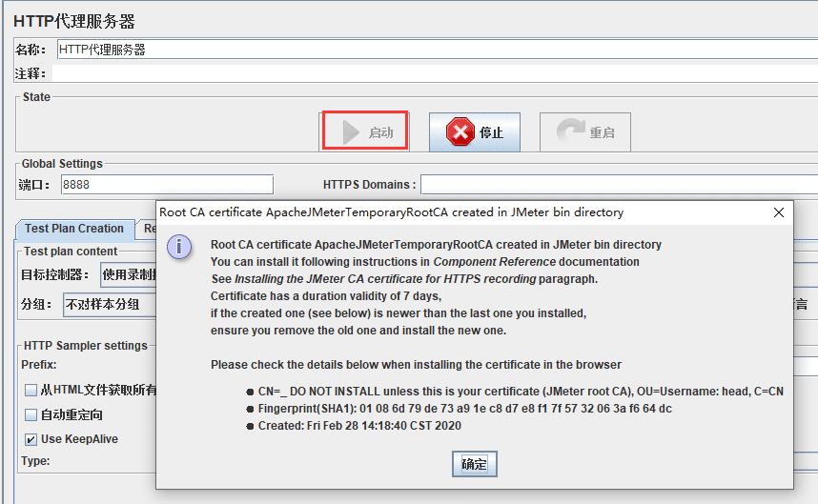
Task: Click the HTTP Sampler settings label
Action: coord(86,346)
